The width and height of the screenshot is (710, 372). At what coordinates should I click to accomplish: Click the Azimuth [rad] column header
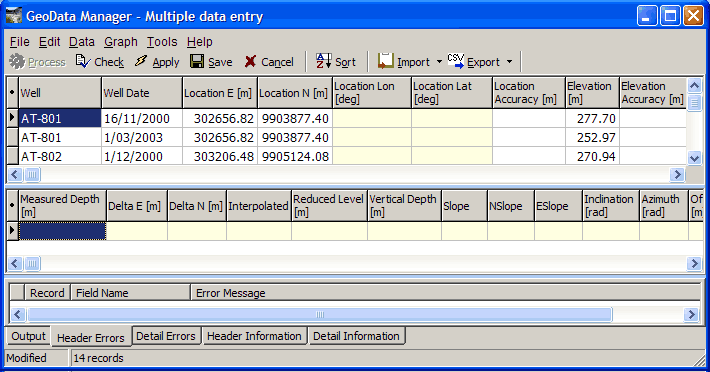(x=664, y=205)
